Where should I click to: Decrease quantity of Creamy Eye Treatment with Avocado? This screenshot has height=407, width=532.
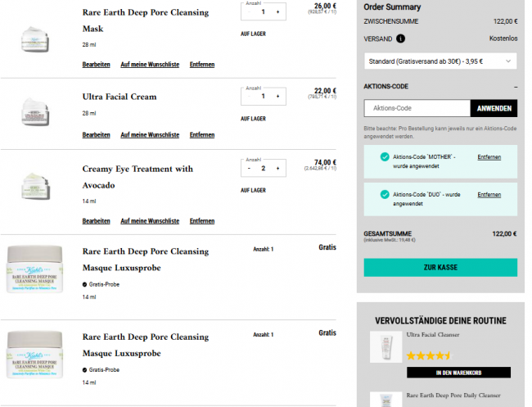point(249,169)
